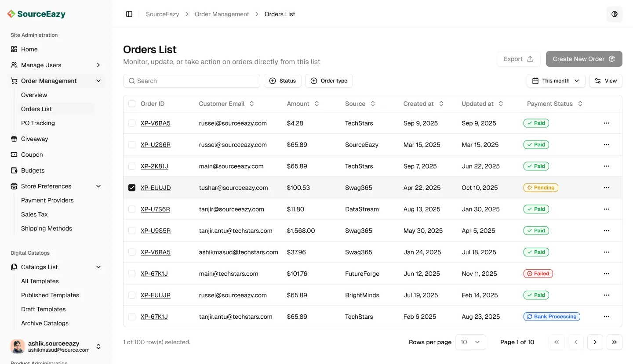This screenshot has width=633, height=364.
Task: Open row actions for XP-U9S5R order
Action: tap(607, 231)
